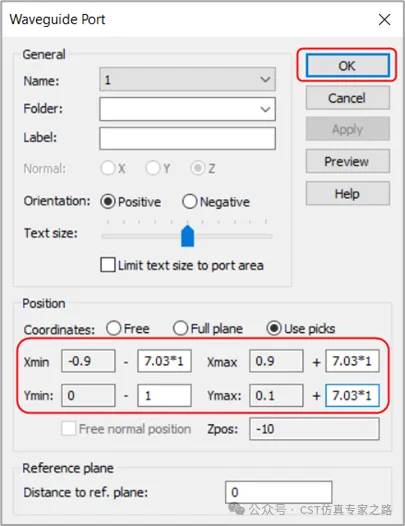Open Help for waveguide port
This screenshot has width=405, height=526.
coord(348,194)
